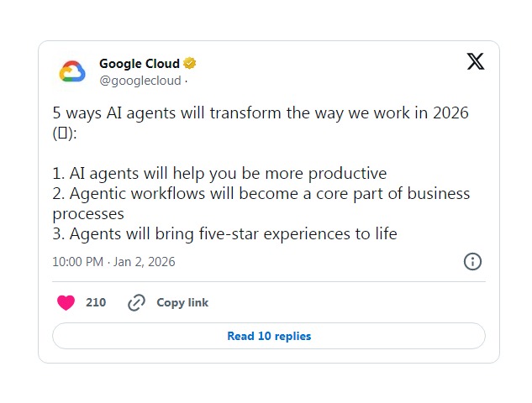Like the tweet with the heart icon
The image size is (532, 403).
pyautogui.click(x=66, y=302)
